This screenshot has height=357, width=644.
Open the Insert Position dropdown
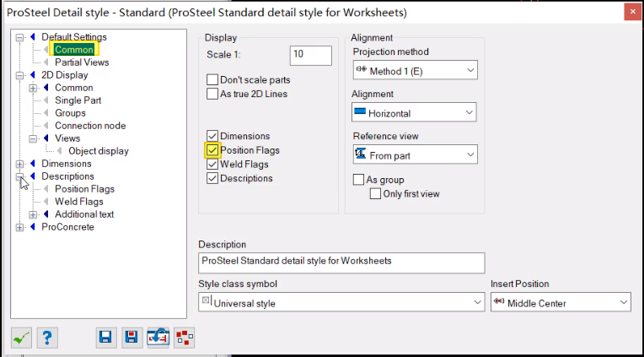pos(561,302)
